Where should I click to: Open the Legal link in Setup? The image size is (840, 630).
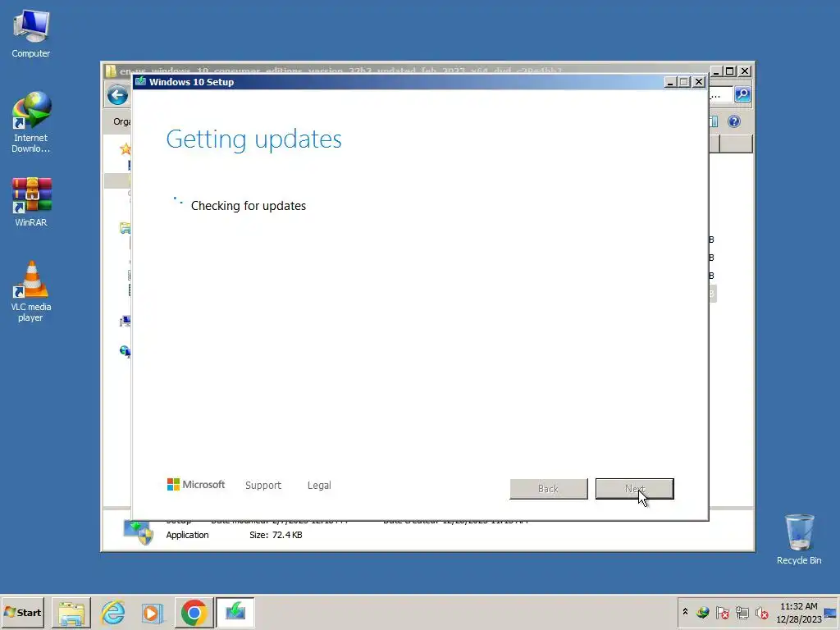pyautogui.click(x=319, y=486)
